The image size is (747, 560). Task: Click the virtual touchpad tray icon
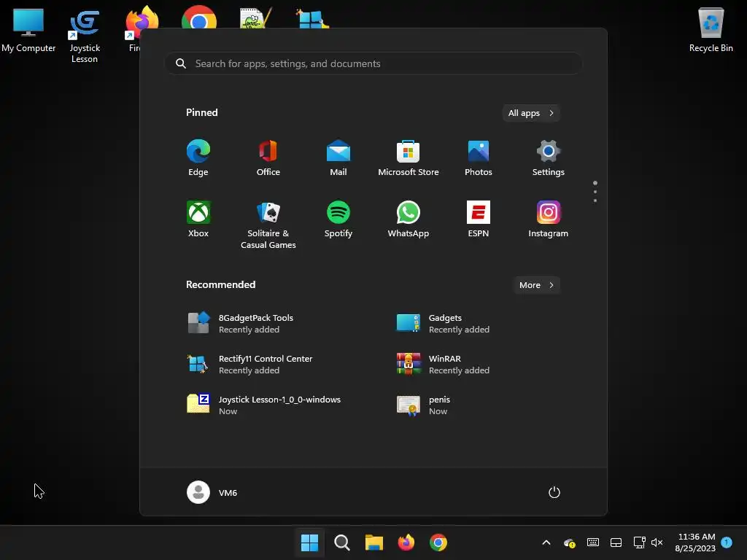616,542
